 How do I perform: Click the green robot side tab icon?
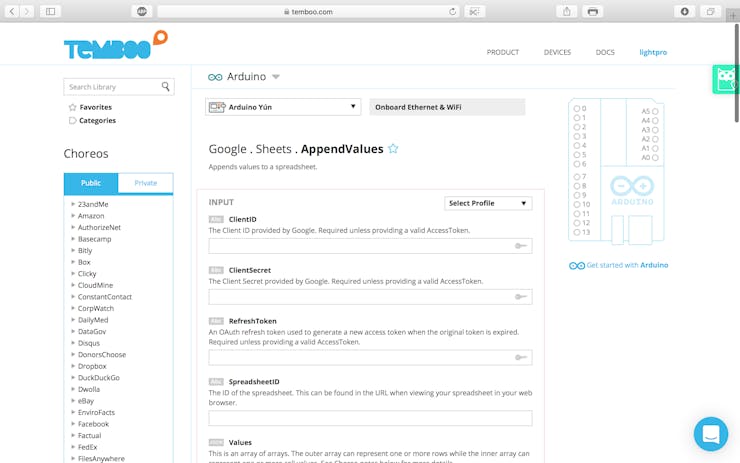(x=725, y=79)
